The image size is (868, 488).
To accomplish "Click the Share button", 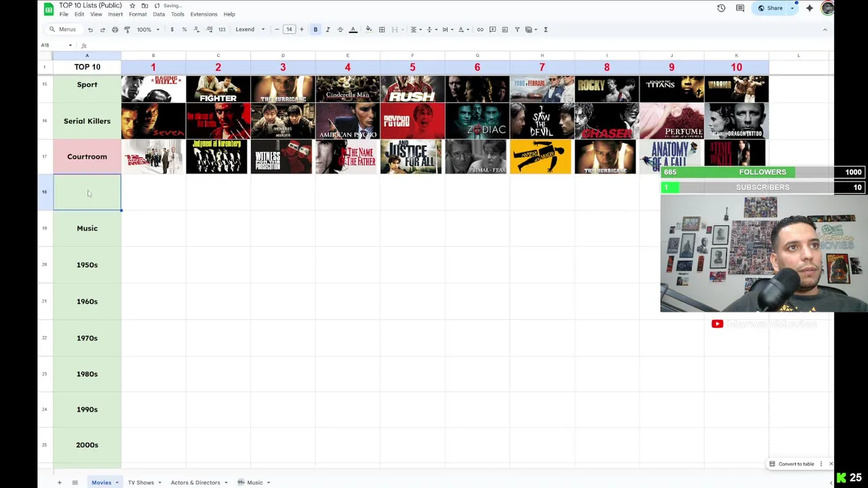I will (x=770, y=8).
